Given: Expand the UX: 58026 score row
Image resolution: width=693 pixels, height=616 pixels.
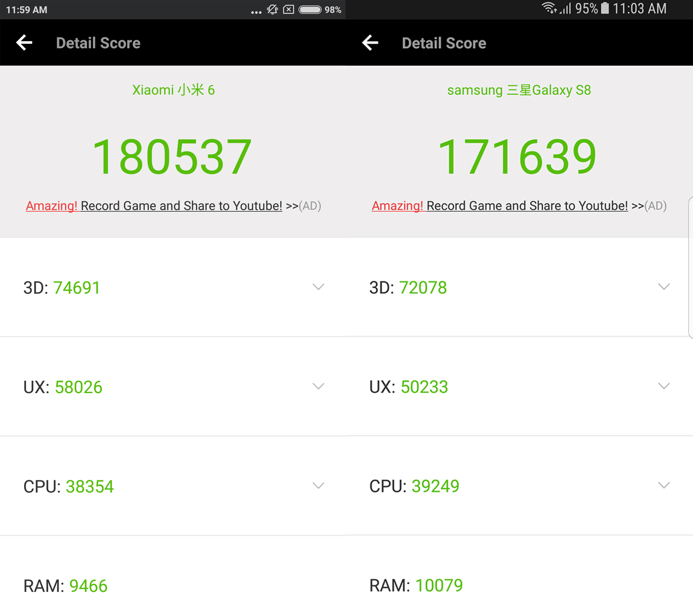Looking at the screenshot, I should point(173,387).
